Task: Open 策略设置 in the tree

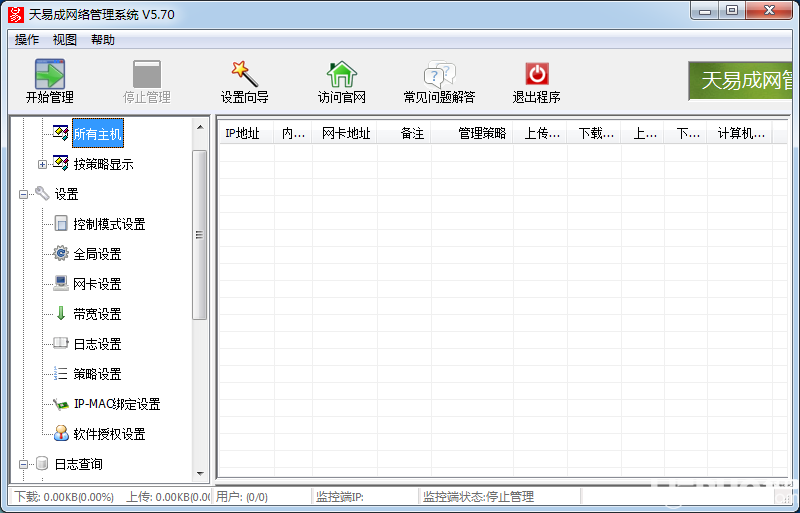Action: (97, 374)
